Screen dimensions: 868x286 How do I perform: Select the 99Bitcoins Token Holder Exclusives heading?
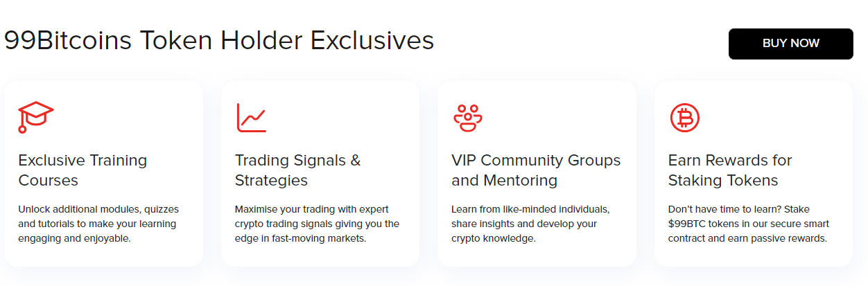point(219,41)
